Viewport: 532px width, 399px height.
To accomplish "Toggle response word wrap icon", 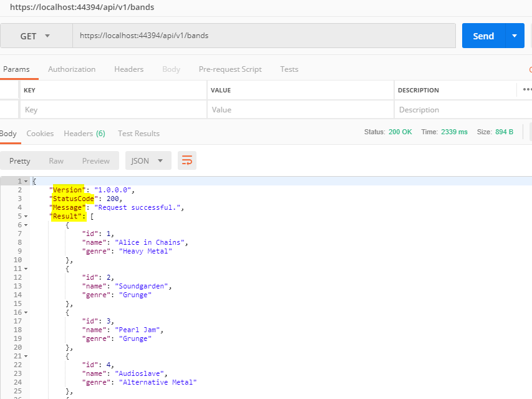I will click(187, 160).
